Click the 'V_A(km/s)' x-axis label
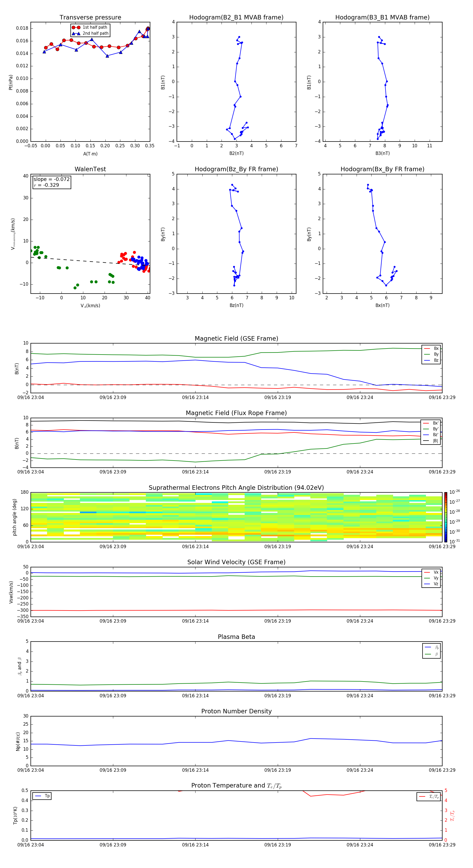473x868 pixels. coord(90,306)
